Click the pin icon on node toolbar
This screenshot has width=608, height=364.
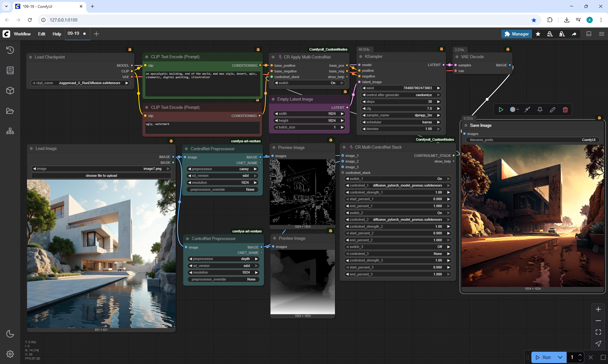click(x=540, y=110)
